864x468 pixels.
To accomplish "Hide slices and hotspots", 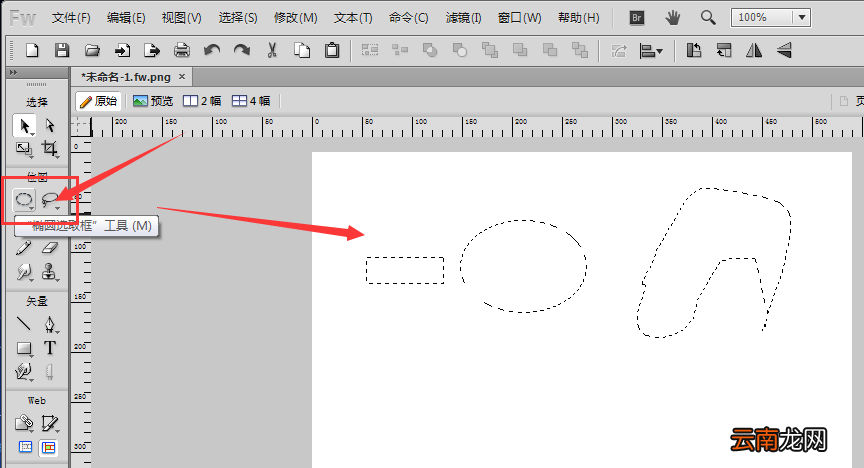I will pos(25,447).
